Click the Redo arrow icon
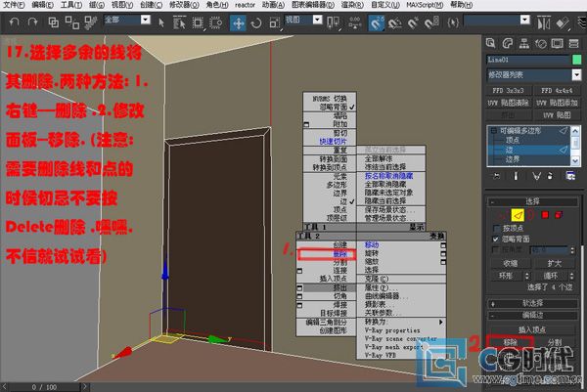Image resolution: width=587 pixels, height=392 pixels. (x=33, y=22)
